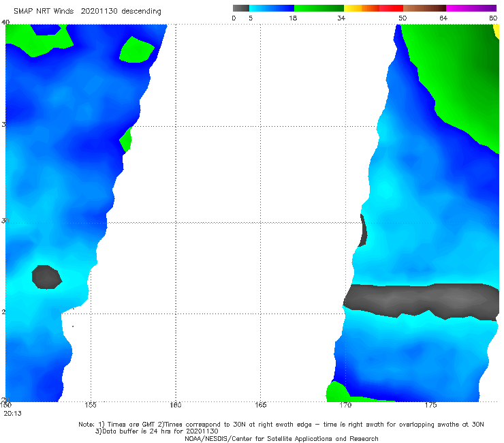Select the magenta-purple 64–80 color bar segment

[x=471, y=8]
